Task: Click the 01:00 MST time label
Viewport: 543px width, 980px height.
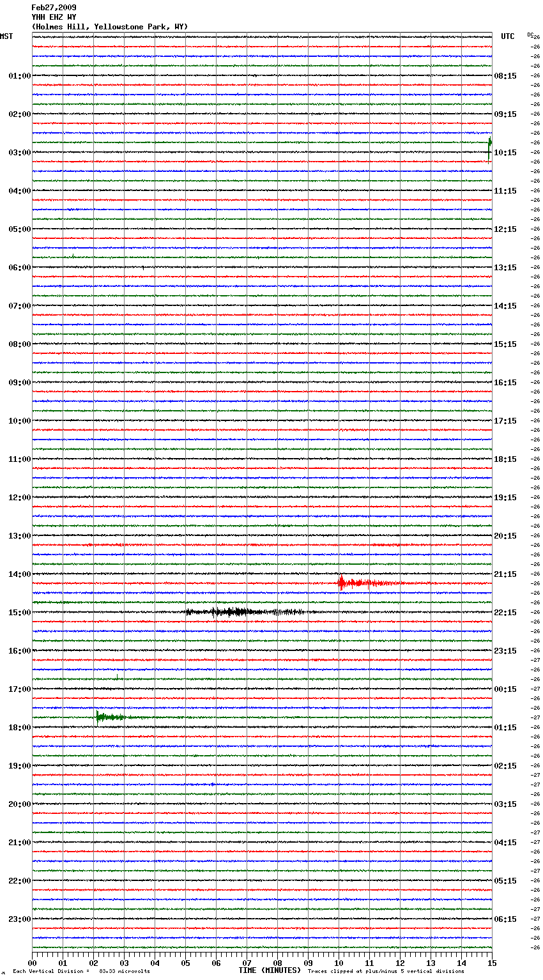Action: 20,76
